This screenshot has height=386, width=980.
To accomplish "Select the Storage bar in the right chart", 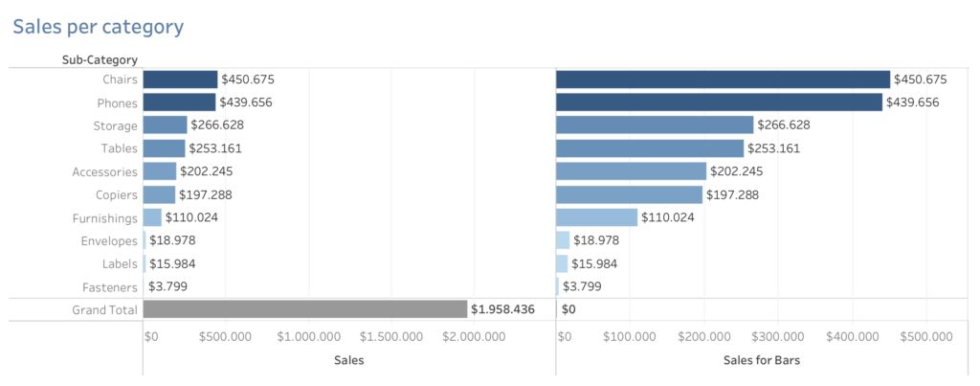I will tap(654, 125).
